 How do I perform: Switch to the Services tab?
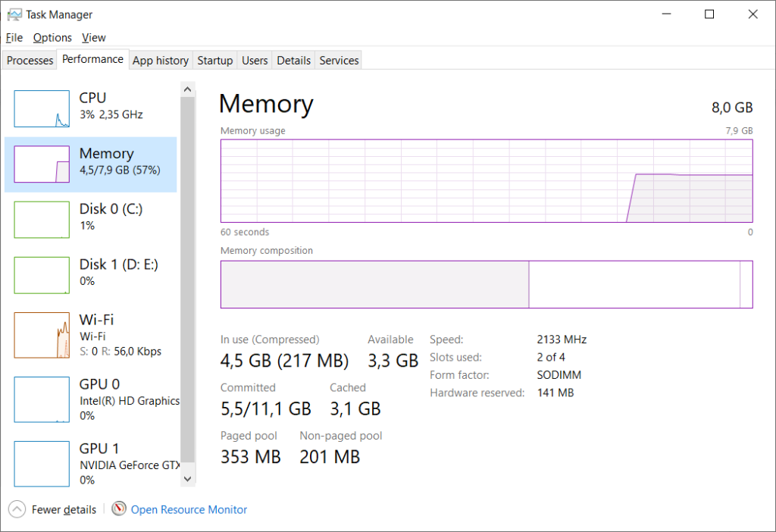[x=339, y=61]
